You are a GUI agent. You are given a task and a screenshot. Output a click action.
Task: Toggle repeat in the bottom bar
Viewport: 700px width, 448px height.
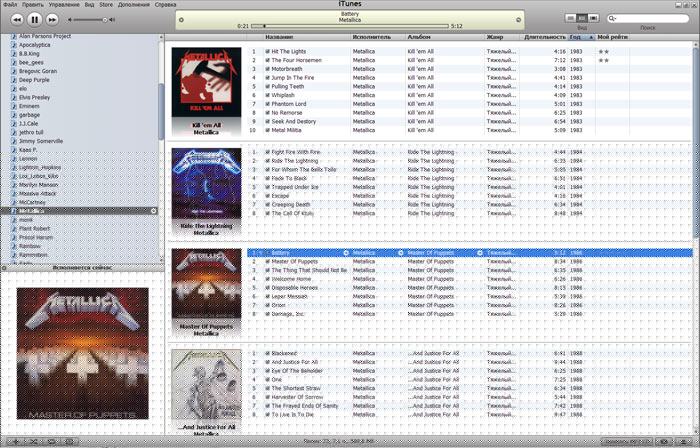[x=51, y=441]
